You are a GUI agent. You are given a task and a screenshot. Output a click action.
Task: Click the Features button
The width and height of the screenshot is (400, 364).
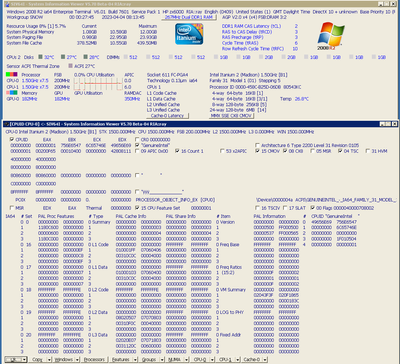point(121,360)
